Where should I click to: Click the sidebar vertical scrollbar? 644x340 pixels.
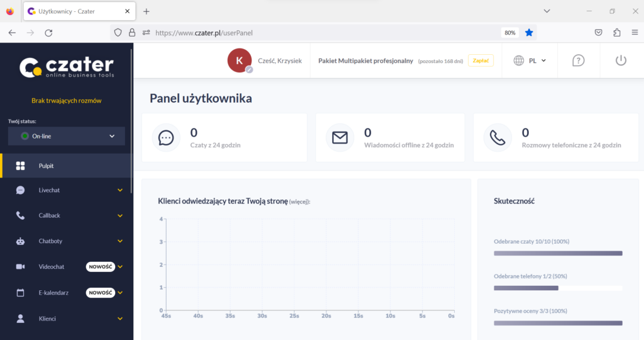[131, 122]
